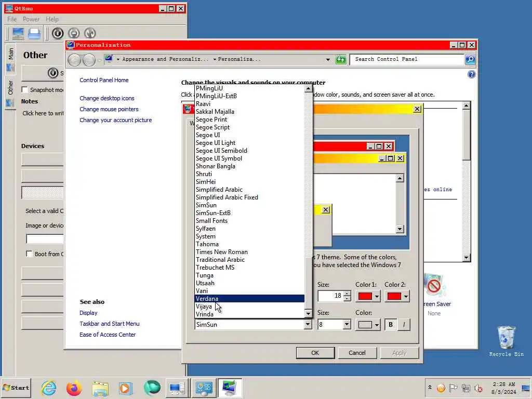Switch to the Main tab in QtEmu

pyautogui.click(x=10, y=59)
